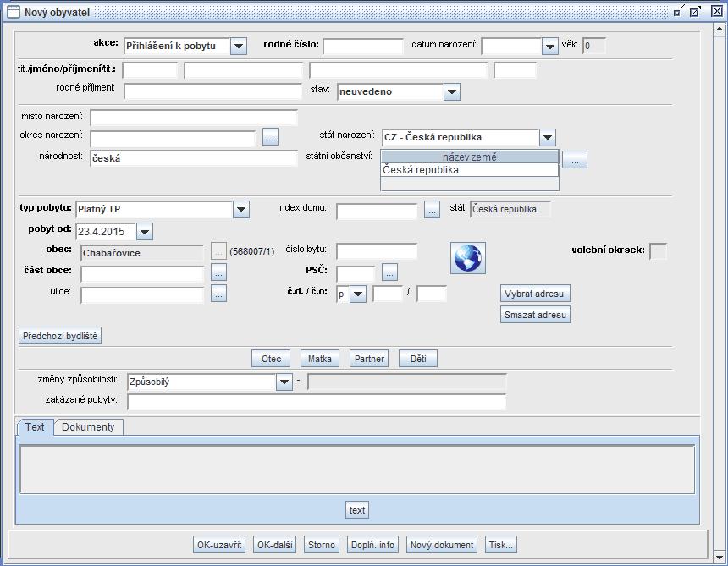Click Tisk... button
The image size is (728, 566).
click(x=501, y=545)
